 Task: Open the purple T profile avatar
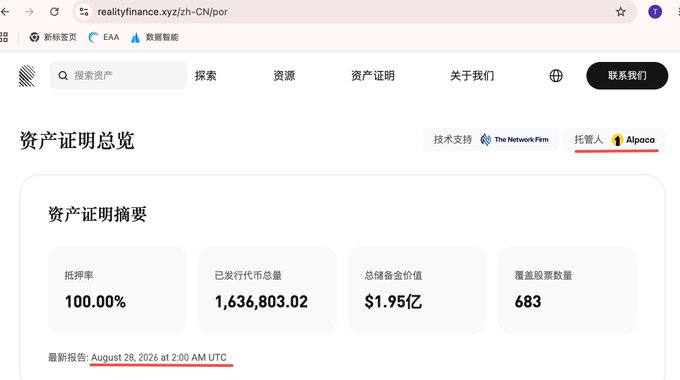[655, 12]
